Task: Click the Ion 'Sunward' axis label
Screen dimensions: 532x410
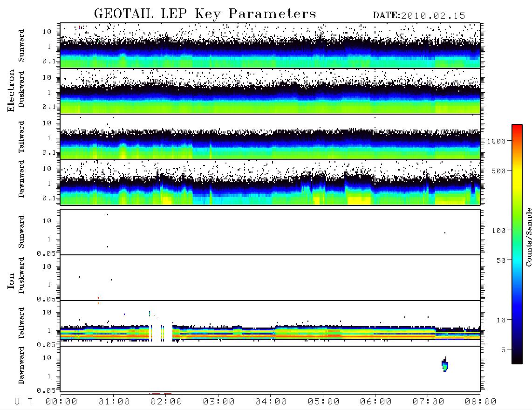Action: point(21,232)
